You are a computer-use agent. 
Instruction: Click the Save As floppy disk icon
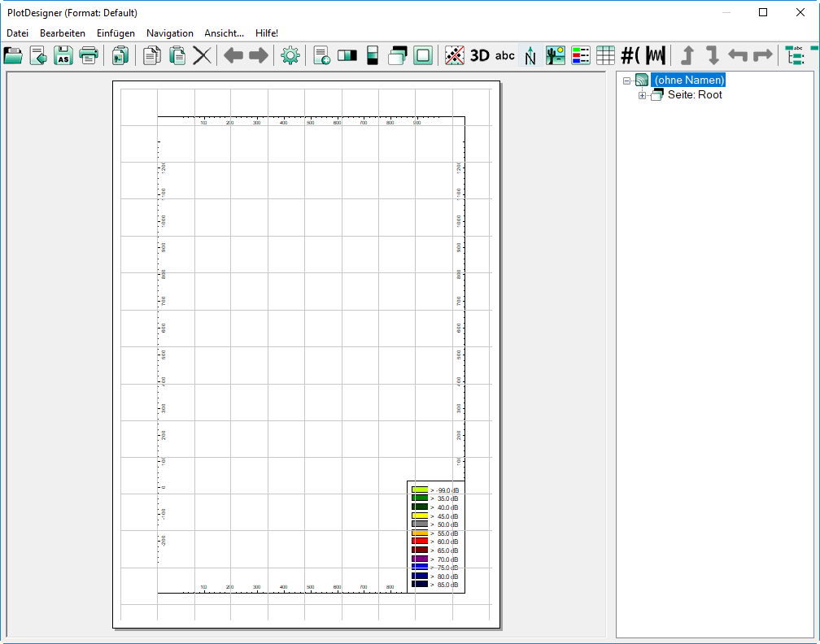63,55
